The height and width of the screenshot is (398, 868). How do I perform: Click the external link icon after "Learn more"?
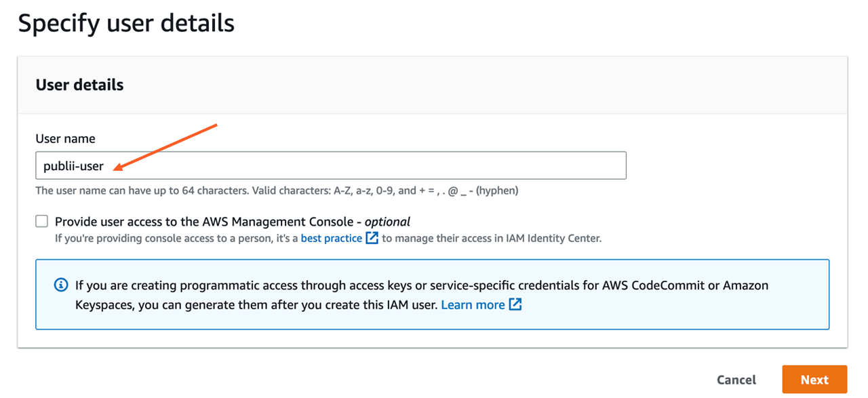click(515, 304)
